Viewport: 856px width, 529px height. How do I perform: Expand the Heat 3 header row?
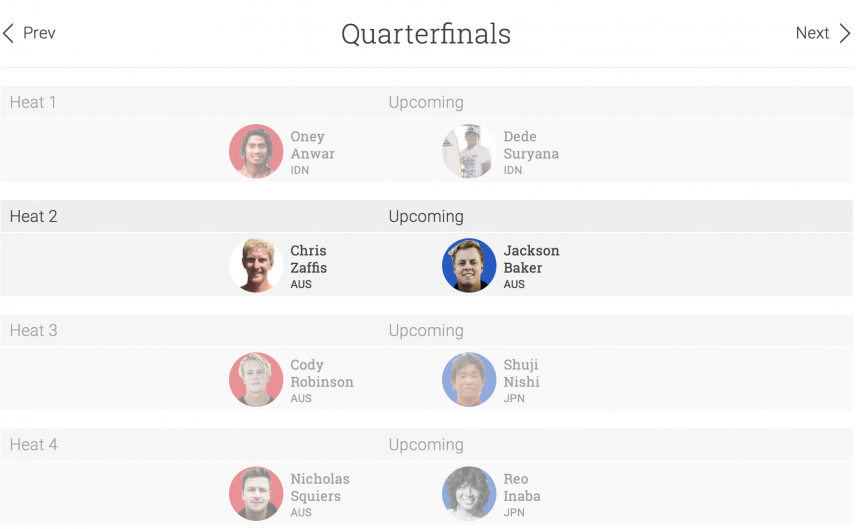pos(426,330)
